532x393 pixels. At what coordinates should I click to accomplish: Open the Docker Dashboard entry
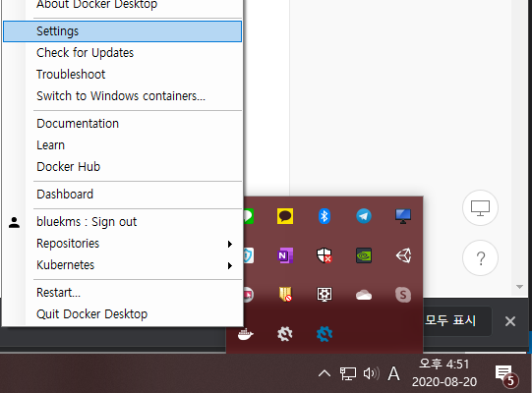(122, 195)
